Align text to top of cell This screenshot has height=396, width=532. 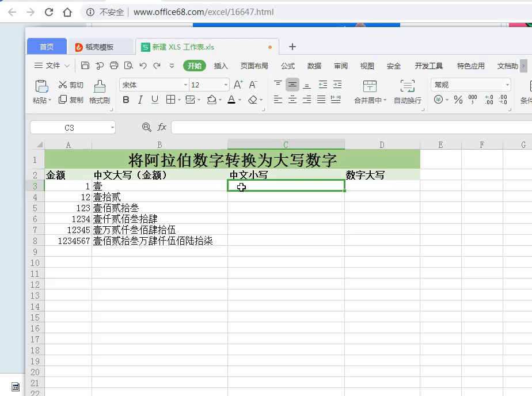(278, 85)
